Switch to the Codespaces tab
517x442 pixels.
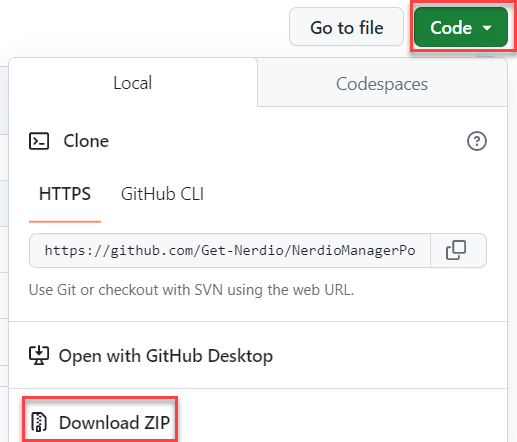pyautogui.click(x=382, y=83)
